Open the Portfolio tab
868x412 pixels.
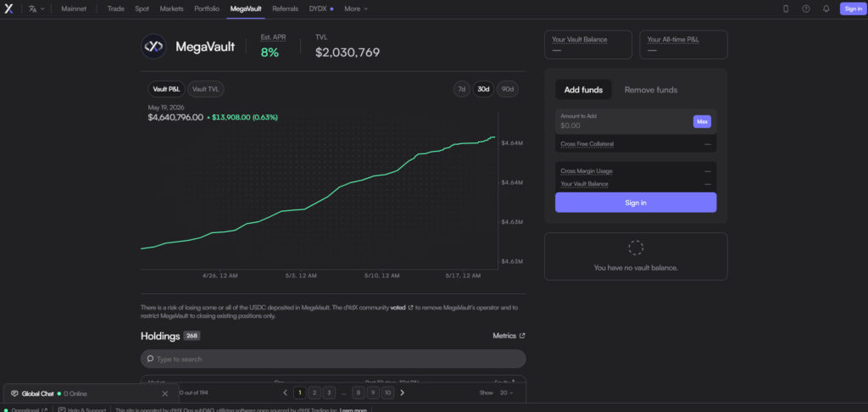[x=207, y=8]
